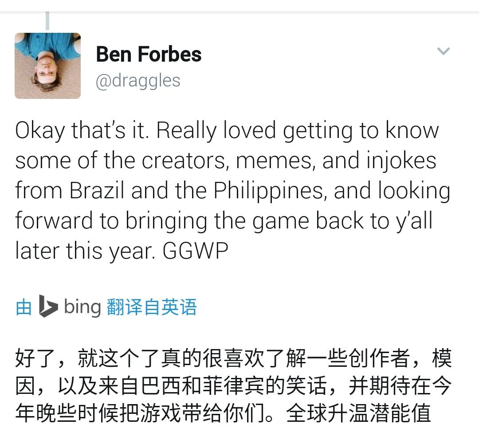Screen dimensions: 479x448
Task: Open Ben Forbes' upside-down profile picture
Action: (x=47, y=66)
